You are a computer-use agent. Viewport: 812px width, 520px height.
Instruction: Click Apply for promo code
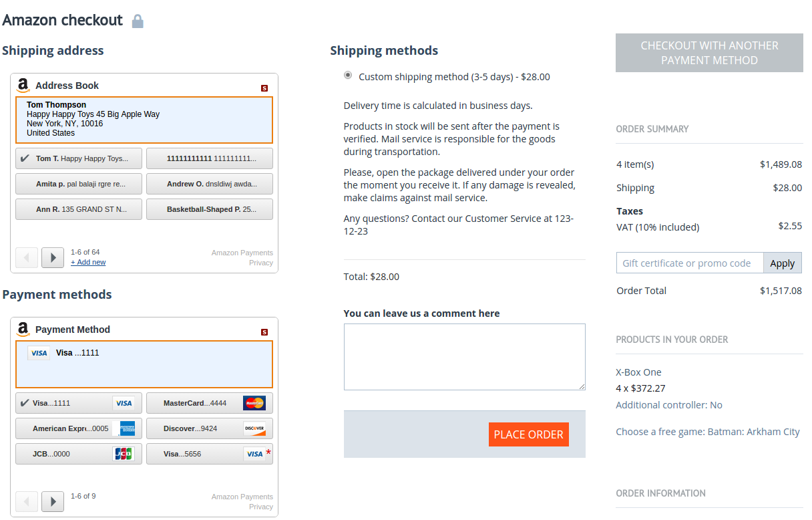[x=782, y=263]
